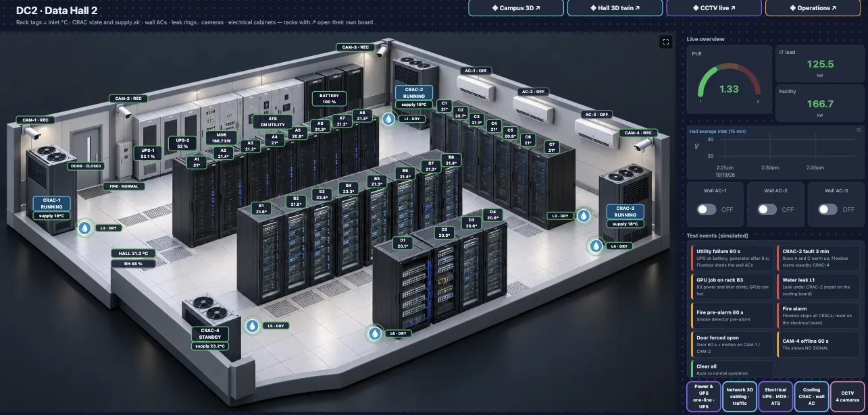Click Clear all to restore normal operation
This screenshot has width=868, height=415.
click(x=732, y=369)
